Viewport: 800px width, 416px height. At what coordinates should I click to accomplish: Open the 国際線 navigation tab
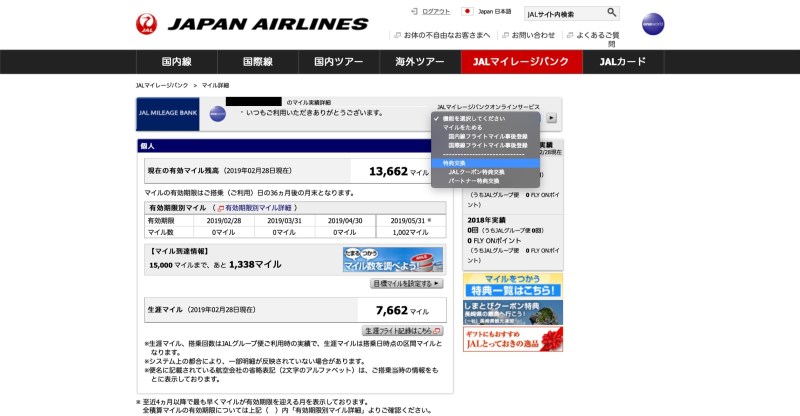pos(258,62)
